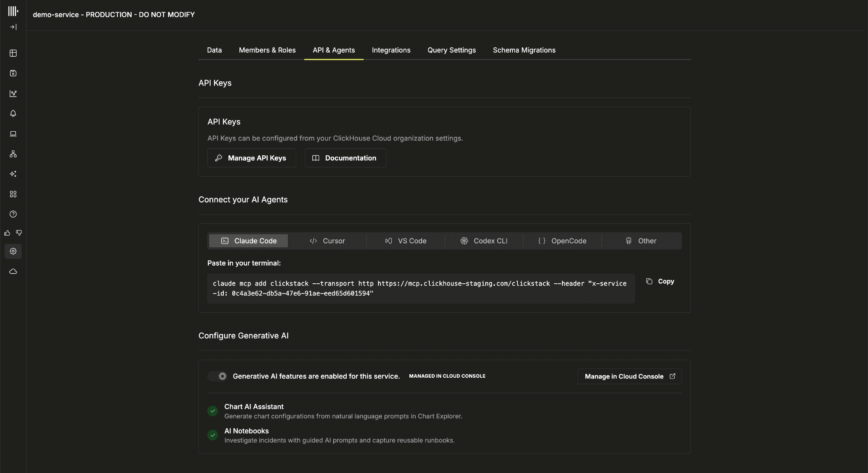Click the Configure Generative AI heading
Screen dimensions: 868x473
tap(243, 336)
